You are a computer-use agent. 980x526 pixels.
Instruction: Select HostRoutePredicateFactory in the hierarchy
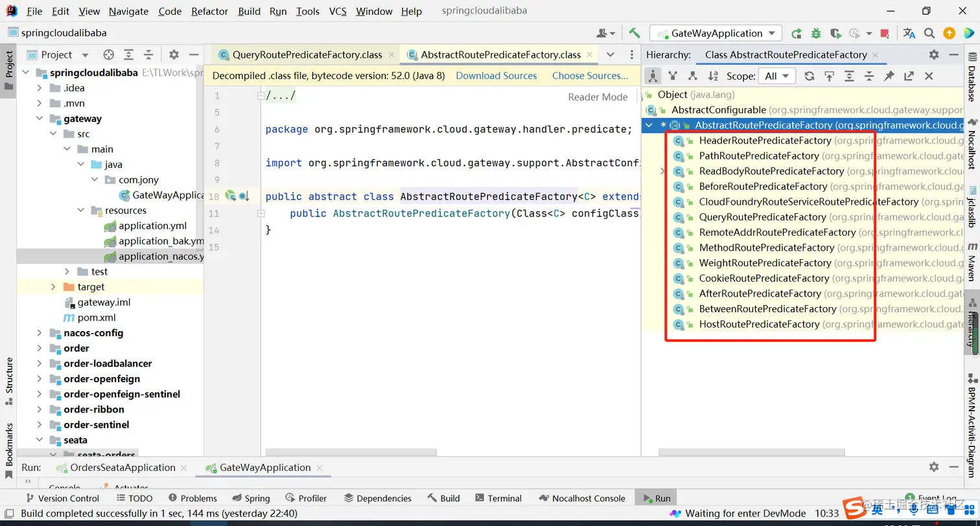(759, 324)
